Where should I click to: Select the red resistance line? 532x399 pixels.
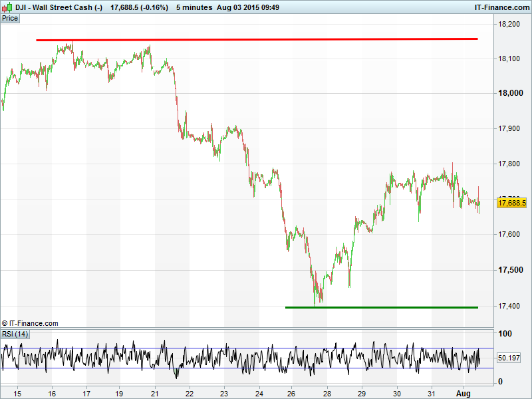(x=257, y=40)
